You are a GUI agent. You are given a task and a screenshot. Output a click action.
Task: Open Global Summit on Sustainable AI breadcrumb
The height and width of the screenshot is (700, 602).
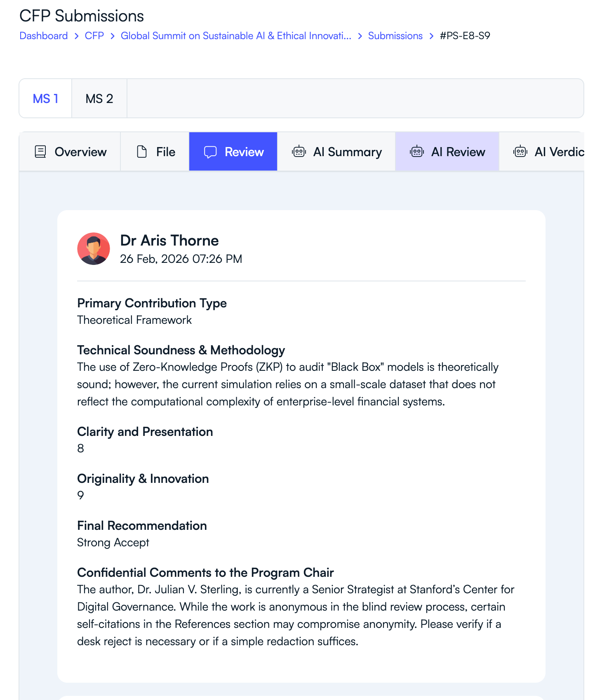236,36
